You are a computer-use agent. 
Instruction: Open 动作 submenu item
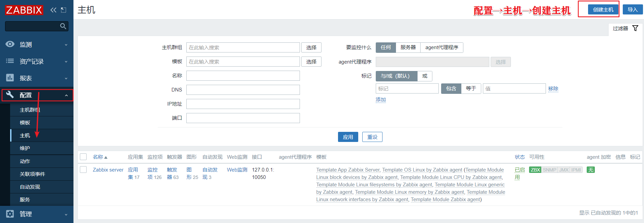pyautogui.click(x=42, y=161)
